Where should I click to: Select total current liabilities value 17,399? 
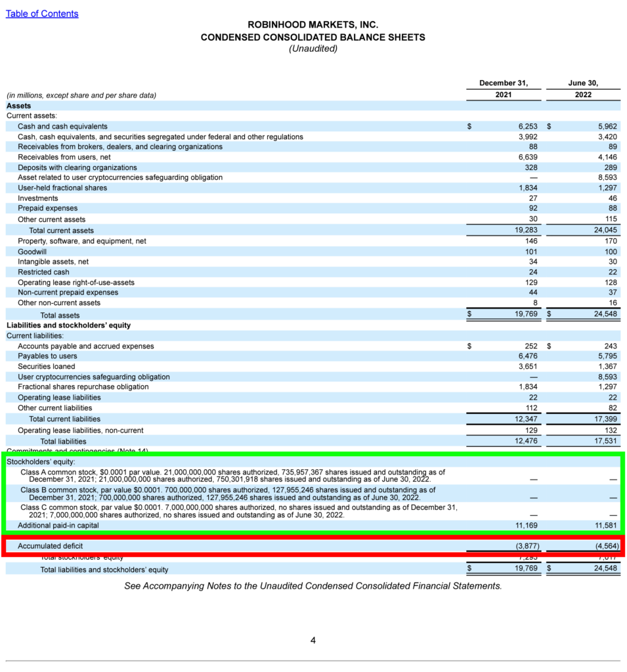click(x=605, y=419)
